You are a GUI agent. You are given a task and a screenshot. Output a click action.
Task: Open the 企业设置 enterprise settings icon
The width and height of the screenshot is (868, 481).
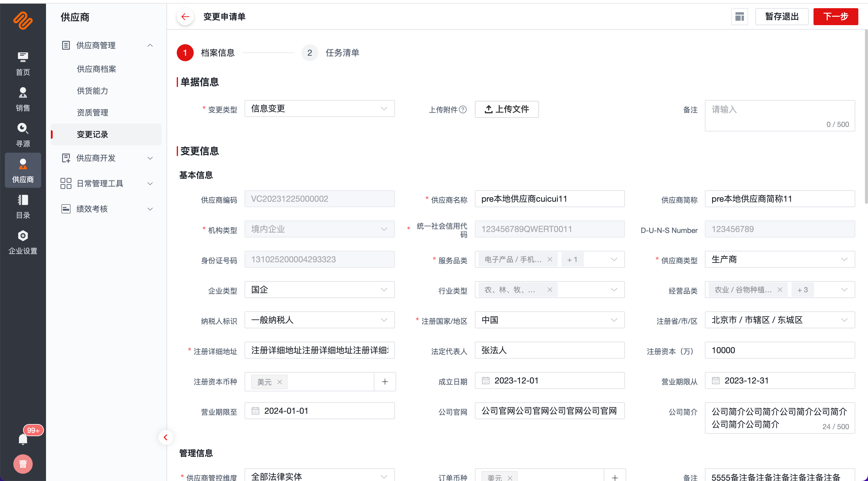click(x=23, y=242)
